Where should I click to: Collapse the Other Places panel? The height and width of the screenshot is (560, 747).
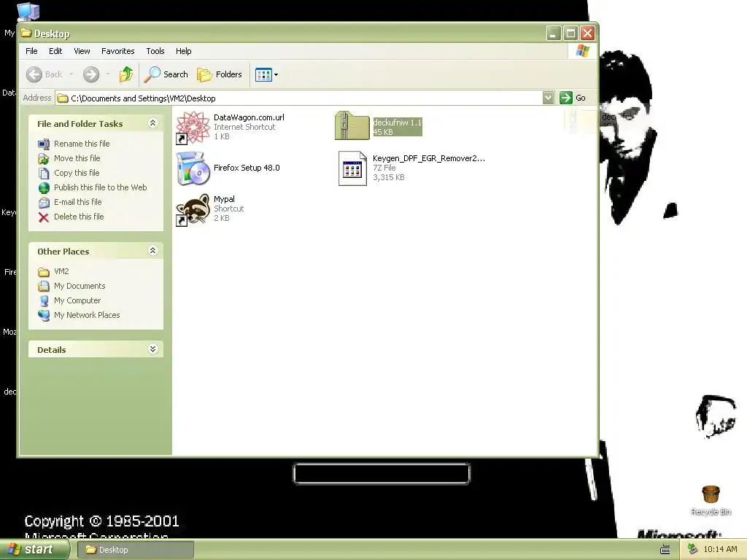(x=152, y=251)
